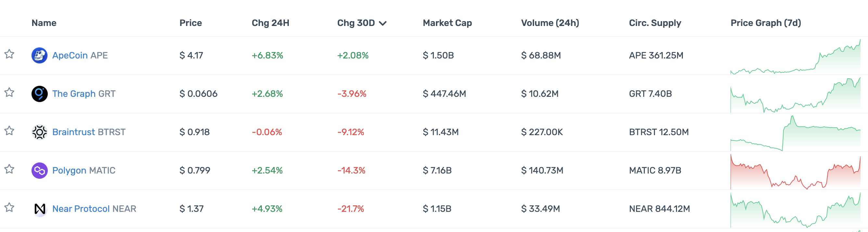
Task: Toggle favorite star for The Graph
Action: [x=9, y=93]
